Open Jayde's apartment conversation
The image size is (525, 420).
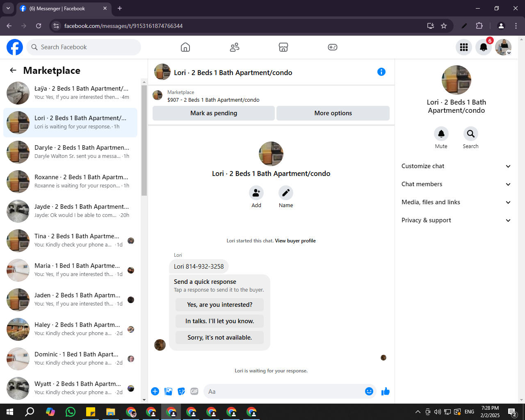(70, 211)
